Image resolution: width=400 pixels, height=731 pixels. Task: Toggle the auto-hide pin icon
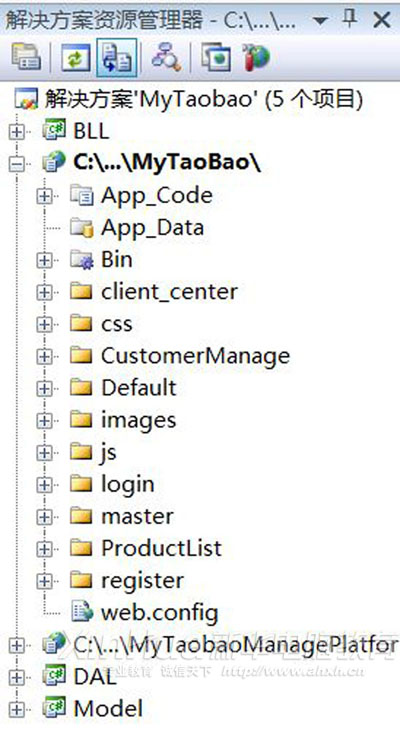click(350, 19)
